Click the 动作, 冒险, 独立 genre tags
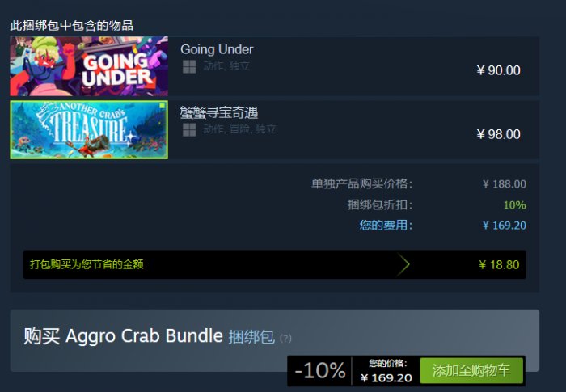The width and height of the screenshot is (566, 392). [x=240, y=129]
